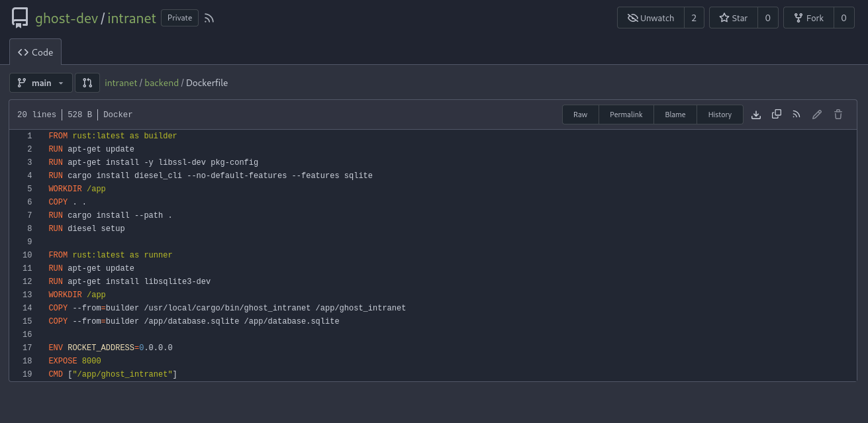This screenshot has width=868, height=423.
Task: Click the Unwatch button
Action: [651, 18]
